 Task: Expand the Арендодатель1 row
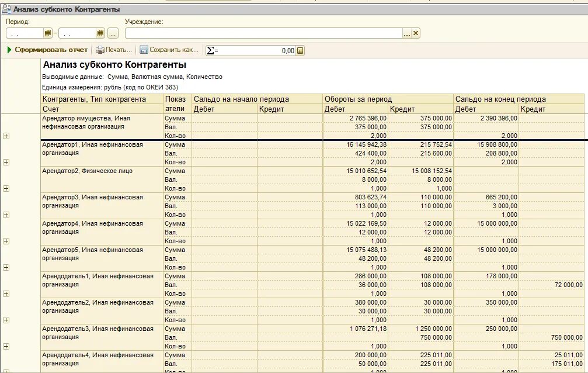pyautogui.click(x=6, y=293)
